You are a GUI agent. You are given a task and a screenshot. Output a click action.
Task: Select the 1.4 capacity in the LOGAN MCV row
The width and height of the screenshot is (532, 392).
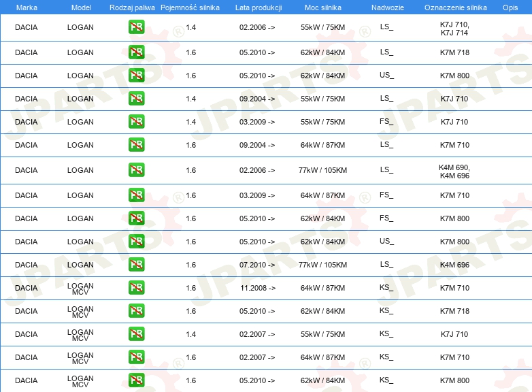[x=190, y=334]
